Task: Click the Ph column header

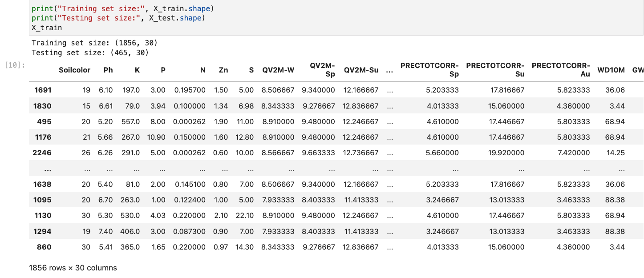Action: [108, 70]
